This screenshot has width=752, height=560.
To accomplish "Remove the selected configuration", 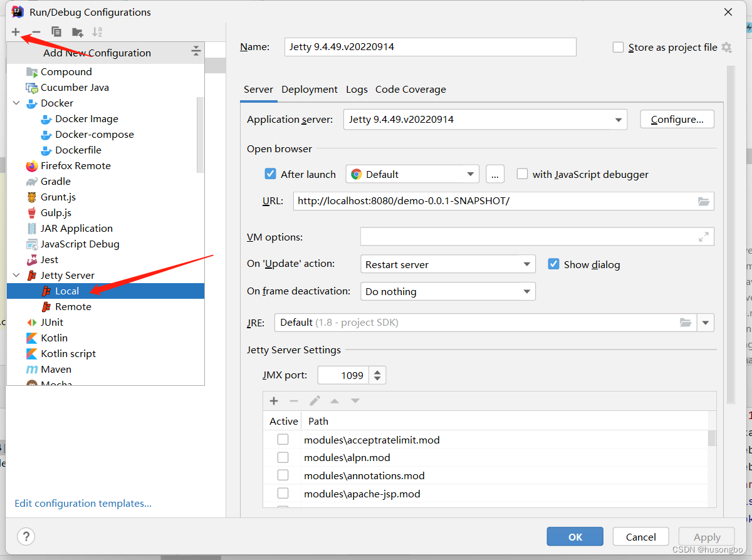I will [x=35, y=31].
